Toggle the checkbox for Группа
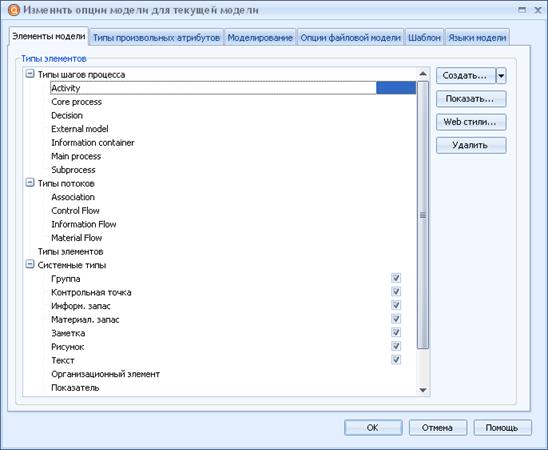This screenshot has width=548, height=450. click(396, 278)
